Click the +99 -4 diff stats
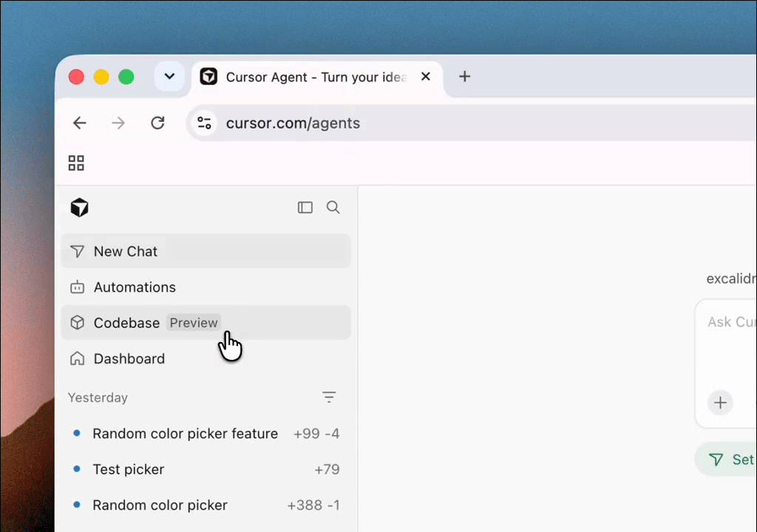 click(316, 434)
